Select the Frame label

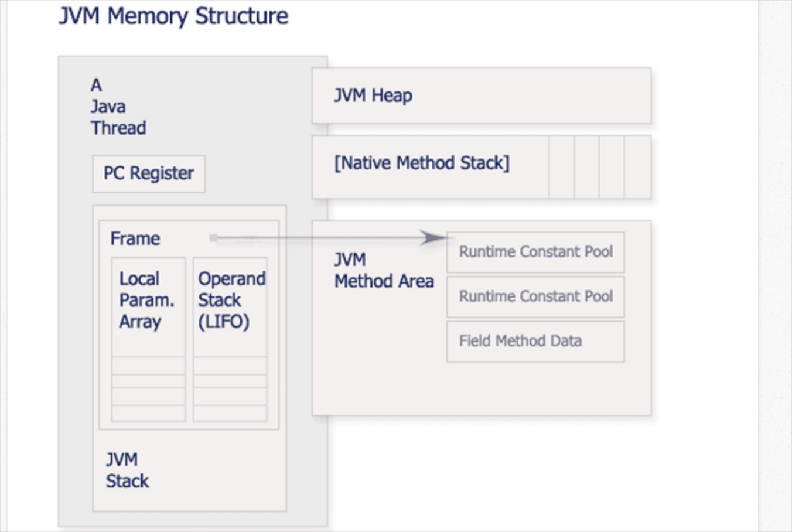coord(135,238)
